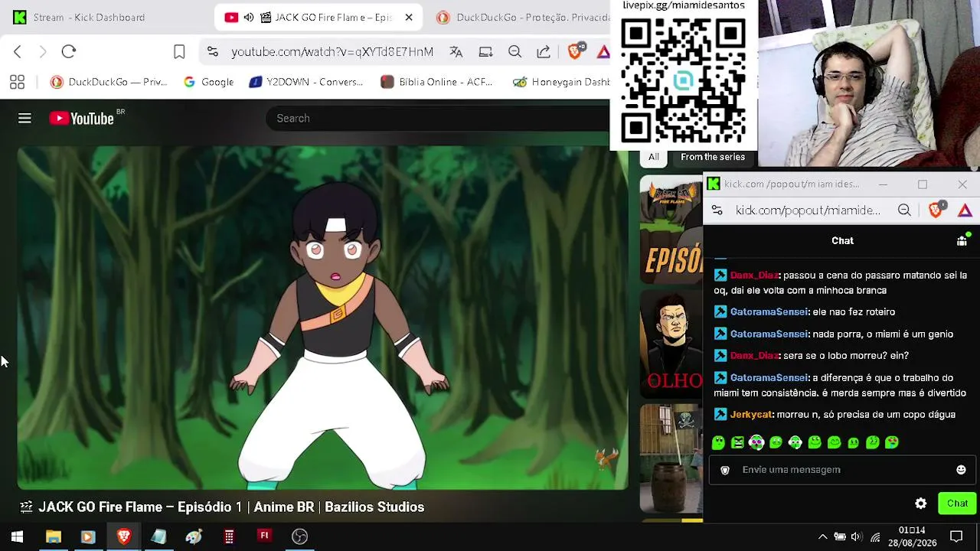980x551 pixels.
Task: Switch to Brave browser on the taskbar
Action: coord(123,536)
